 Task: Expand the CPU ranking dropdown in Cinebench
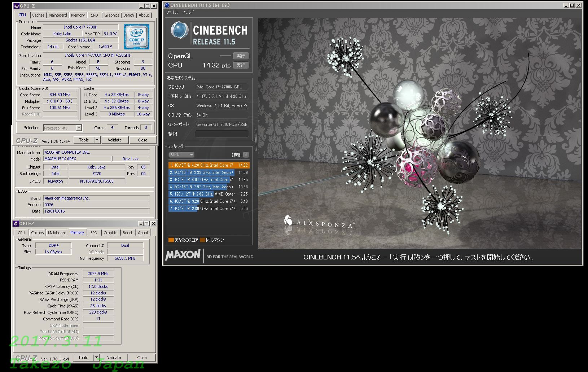click(x=182, y=154)
